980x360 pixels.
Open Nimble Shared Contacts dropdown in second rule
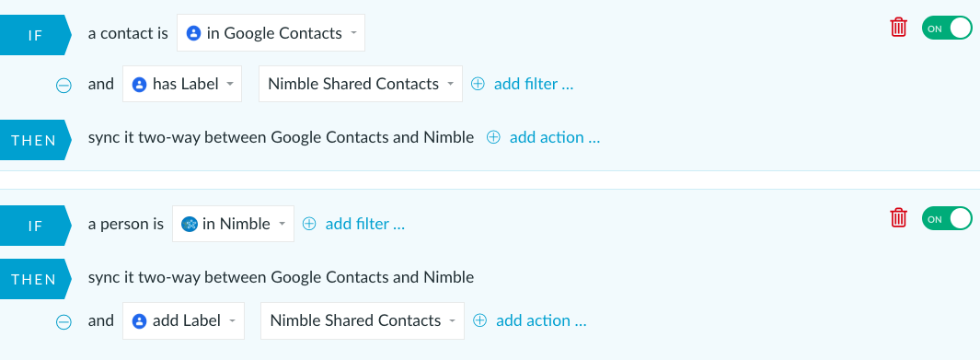click(x=363, y=320)
